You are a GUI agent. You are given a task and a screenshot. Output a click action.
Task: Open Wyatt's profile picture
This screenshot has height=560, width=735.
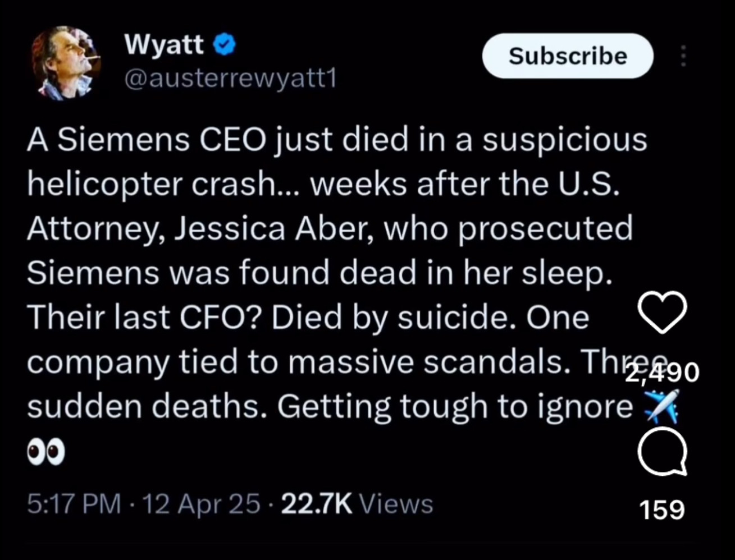66,63
